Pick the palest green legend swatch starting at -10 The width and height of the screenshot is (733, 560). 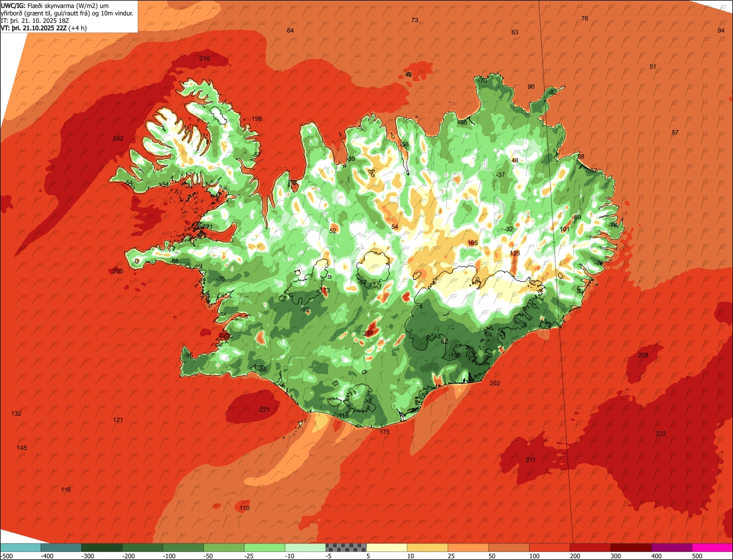point(305,547)
